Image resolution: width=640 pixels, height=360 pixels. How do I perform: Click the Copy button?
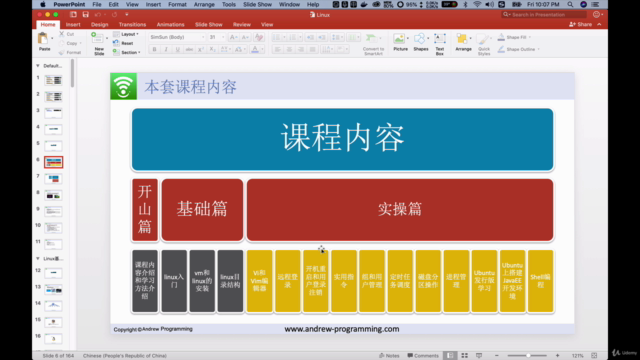click(x=70, y=43)
